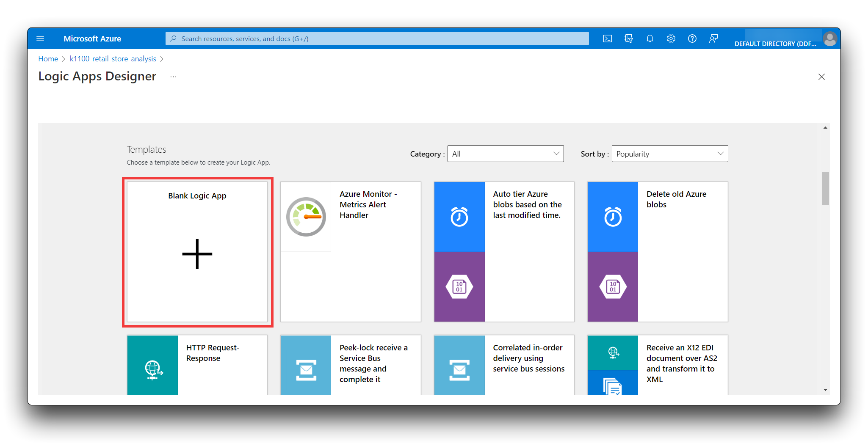Screen dimensions: 868x446
Task: Open the Category dropdown
Action: point(506,154)
